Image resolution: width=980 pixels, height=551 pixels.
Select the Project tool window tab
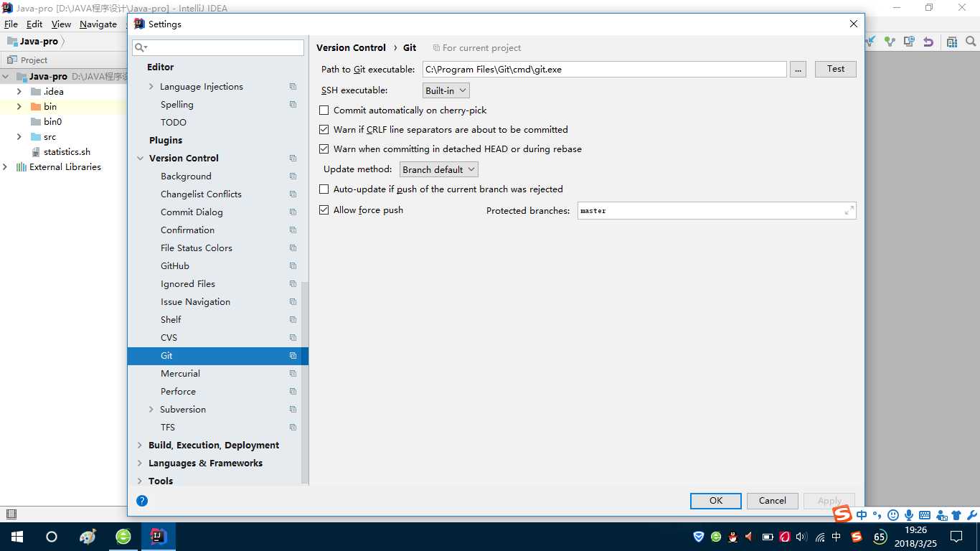click(x=27, y=60)
